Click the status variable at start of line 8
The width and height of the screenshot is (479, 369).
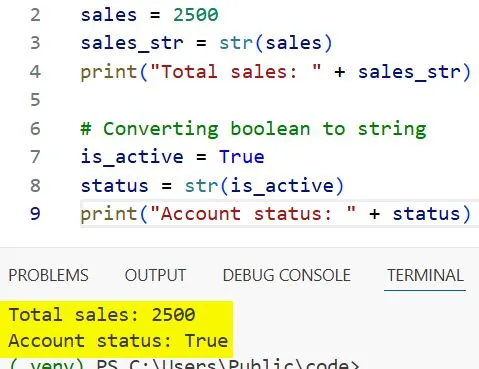pos(115,186)
